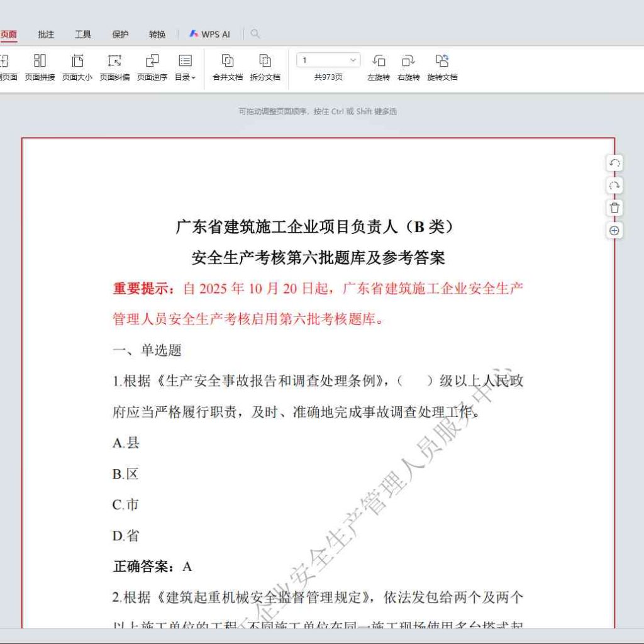
Task: Expand the 目录 dropdown
Action: pyautogui.click(x=185, y=66)
